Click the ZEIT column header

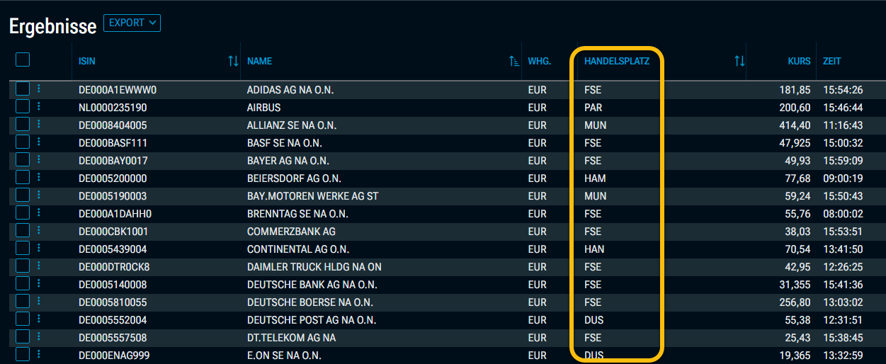point(832,61)
